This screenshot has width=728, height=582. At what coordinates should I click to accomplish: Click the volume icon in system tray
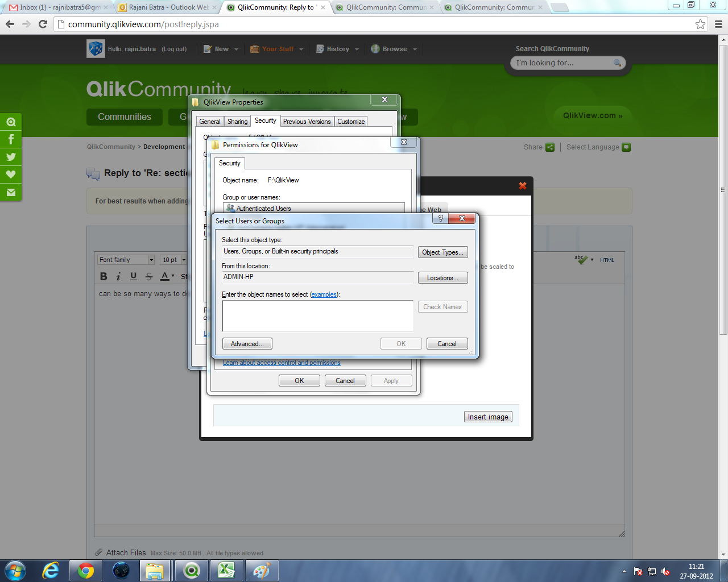665,571
